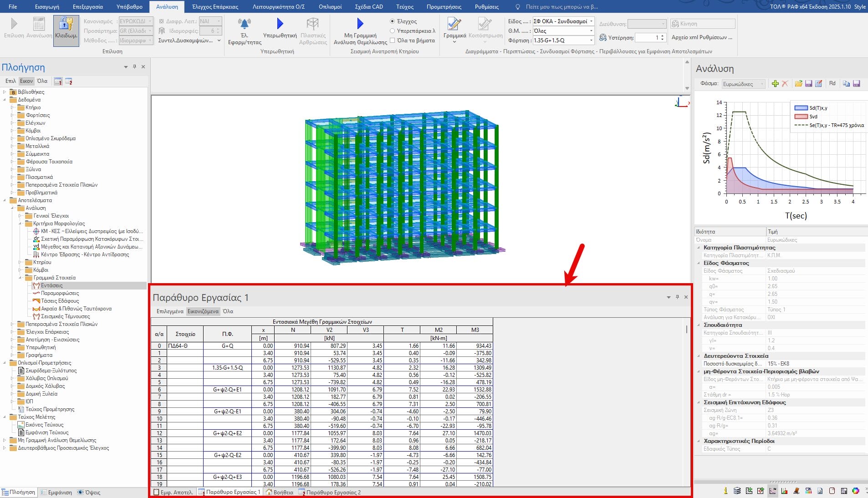Image resolution: width=868 pixels, height=498 pixels.
Task: Click the Rd button in spectrum toolbar
Action: [832, 84]
